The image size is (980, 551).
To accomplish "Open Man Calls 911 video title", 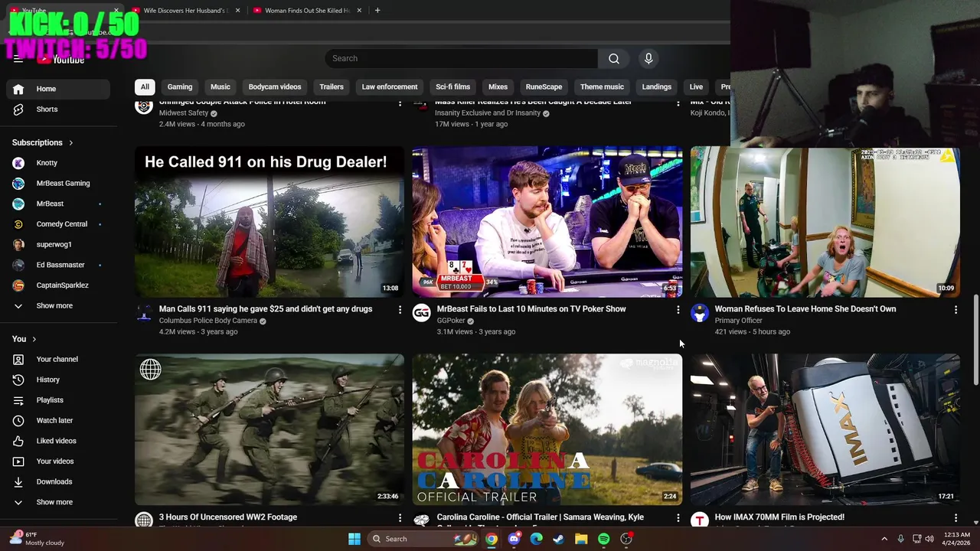I will click(x=266, y=309).
